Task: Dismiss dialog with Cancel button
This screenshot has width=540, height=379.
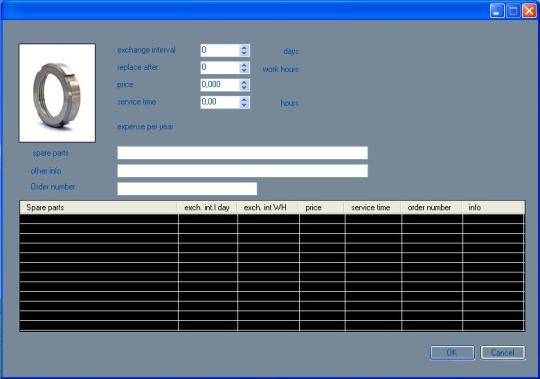Action: (503, 352)
